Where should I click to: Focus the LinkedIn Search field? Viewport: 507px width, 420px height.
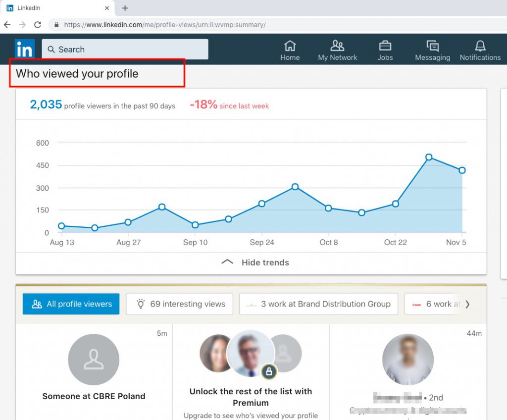click(x=125, y=49)
